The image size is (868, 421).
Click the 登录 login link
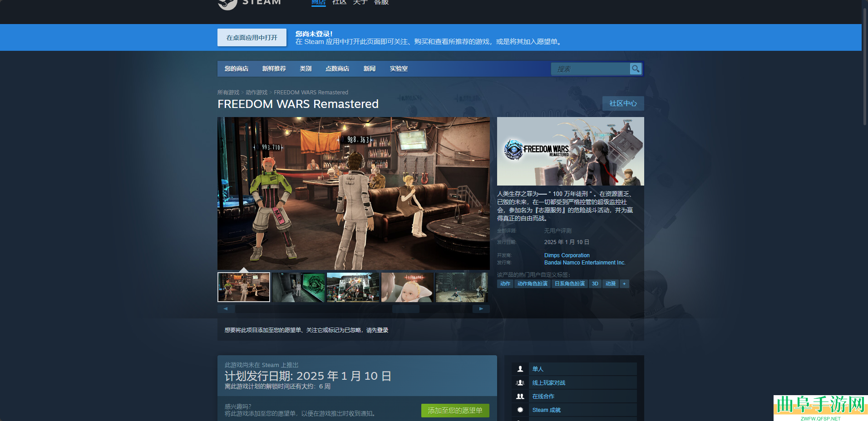[383, 330]
